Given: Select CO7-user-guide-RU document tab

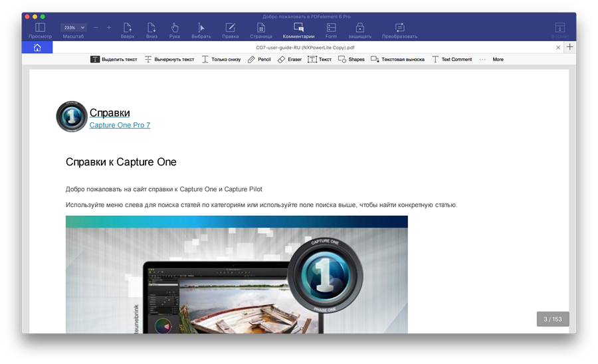Looking at the screenshot, I should pos(305,48).
